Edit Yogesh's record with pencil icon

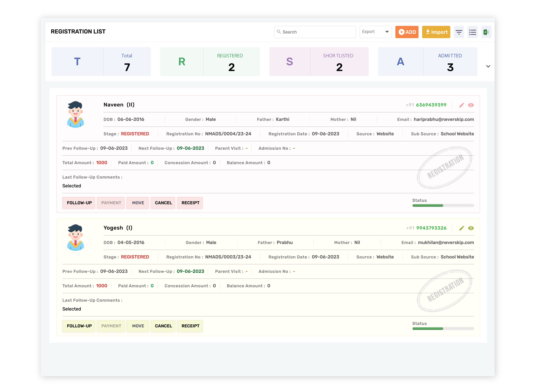(461, 228)
